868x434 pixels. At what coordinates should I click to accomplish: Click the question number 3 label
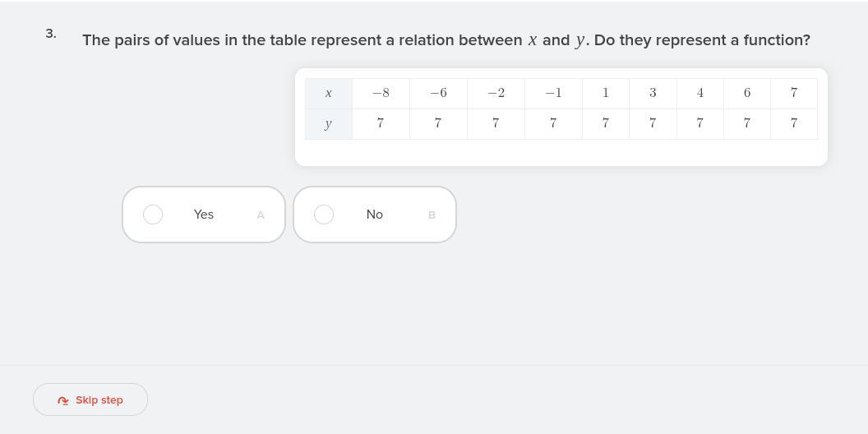click(x=51, y=34)
